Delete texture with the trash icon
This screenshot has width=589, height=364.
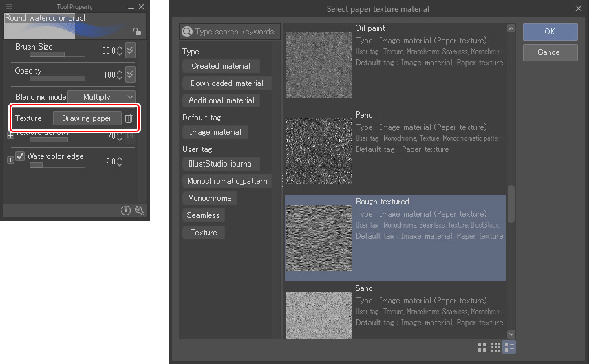(x=129, y=118)
